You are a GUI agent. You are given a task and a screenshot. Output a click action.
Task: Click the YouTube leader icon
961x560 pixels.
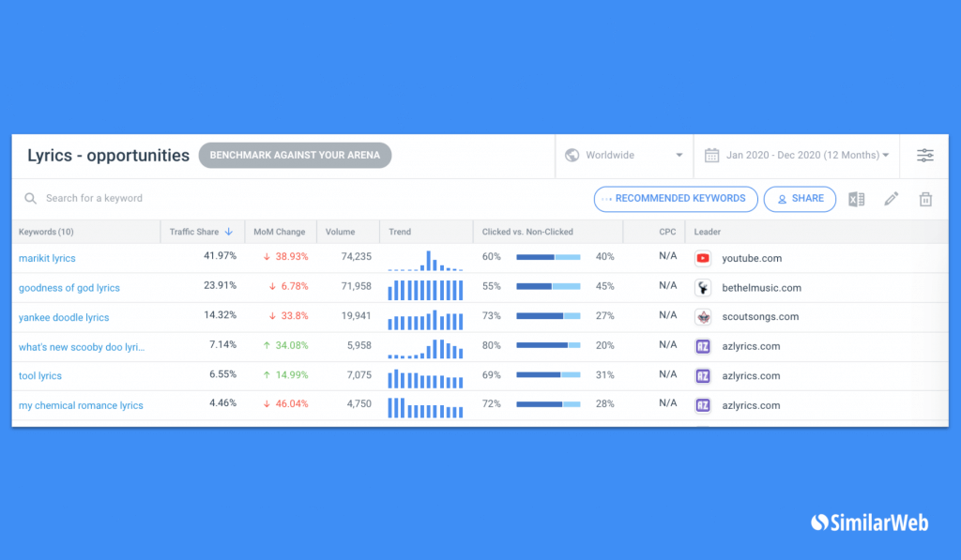(703, 258)
